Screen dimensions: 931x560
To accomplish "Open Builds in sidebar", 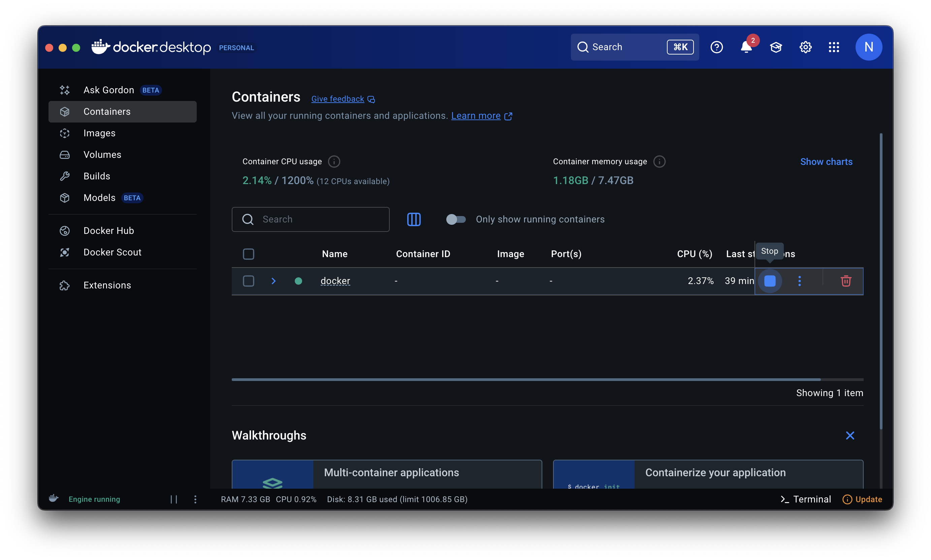I will 122,176.
